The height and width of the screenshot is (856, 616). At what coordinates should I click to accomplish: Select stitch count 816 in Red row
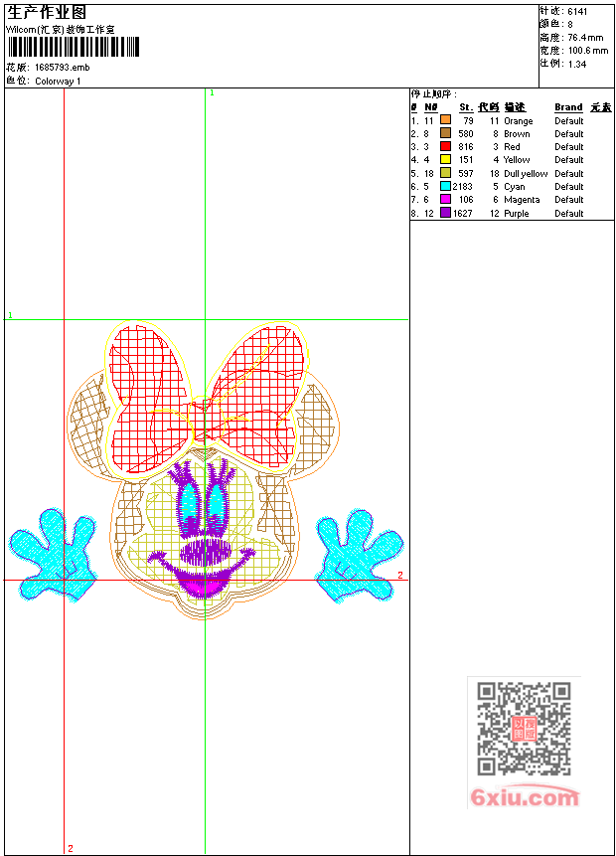point(465,147)
